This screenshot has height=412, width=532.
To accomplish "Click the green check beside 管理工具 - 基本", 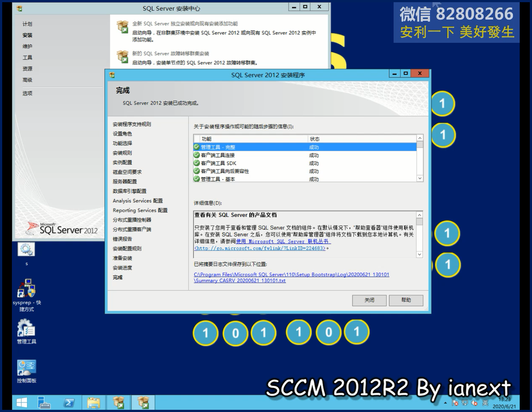I will click(x=197, y=179).
